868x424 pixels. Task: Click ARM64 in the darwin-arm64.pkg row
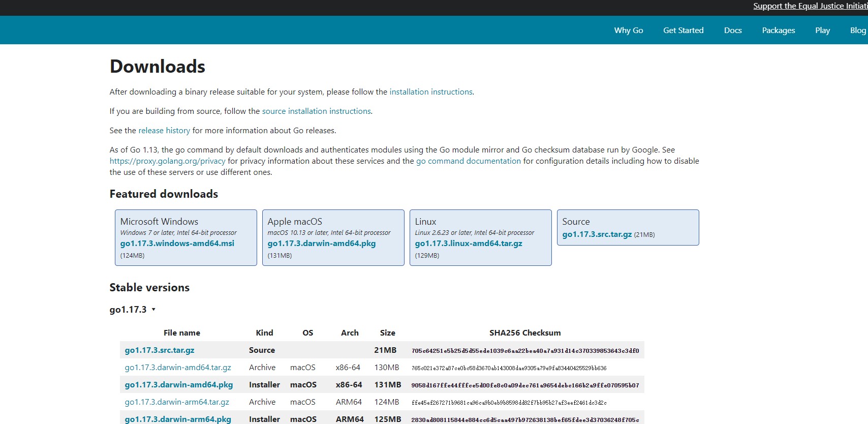pyautogui.click(x=350, y=419)
